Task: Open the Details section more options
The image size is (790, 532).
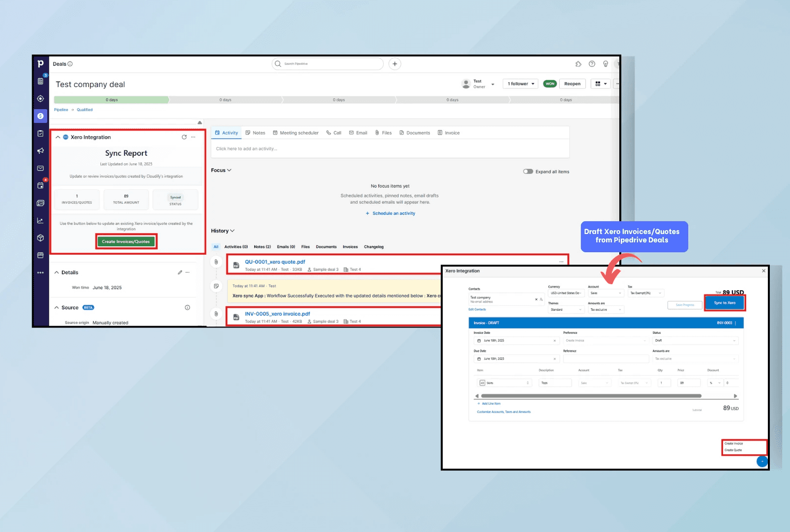Action: [x=187, y=272]
